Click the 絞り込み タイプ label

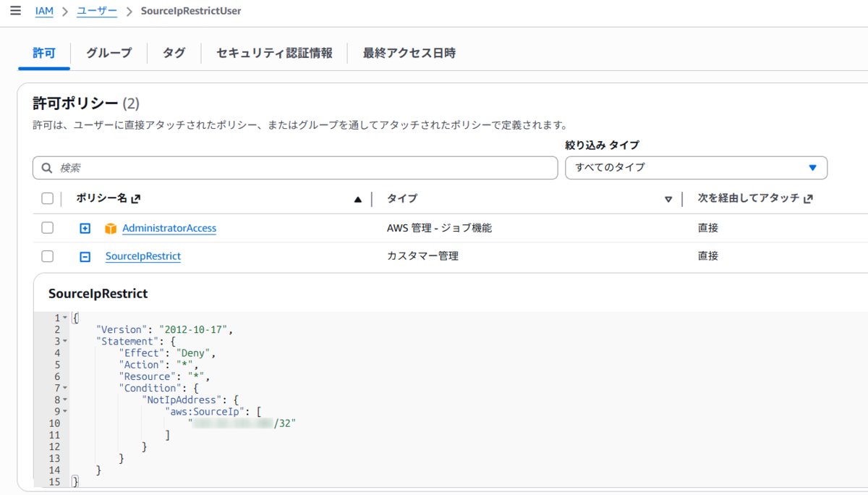602,145
